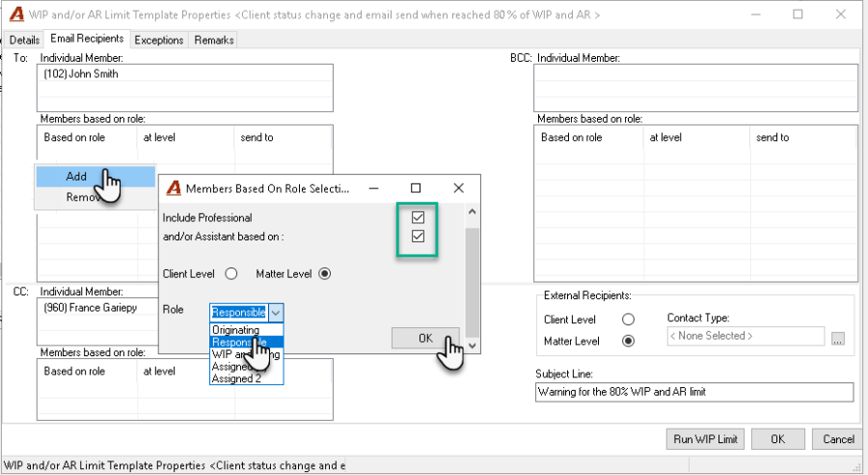Viewport: 868px width, 475px height.
Task: Toggle the Include Professional checkbox
Action: pos(418,217)
